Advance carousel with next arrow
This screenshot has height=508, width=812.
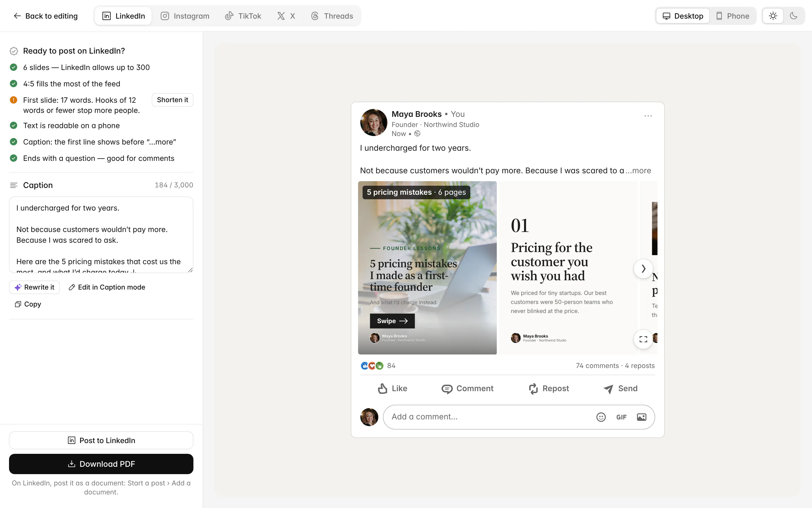pos(643,268)
